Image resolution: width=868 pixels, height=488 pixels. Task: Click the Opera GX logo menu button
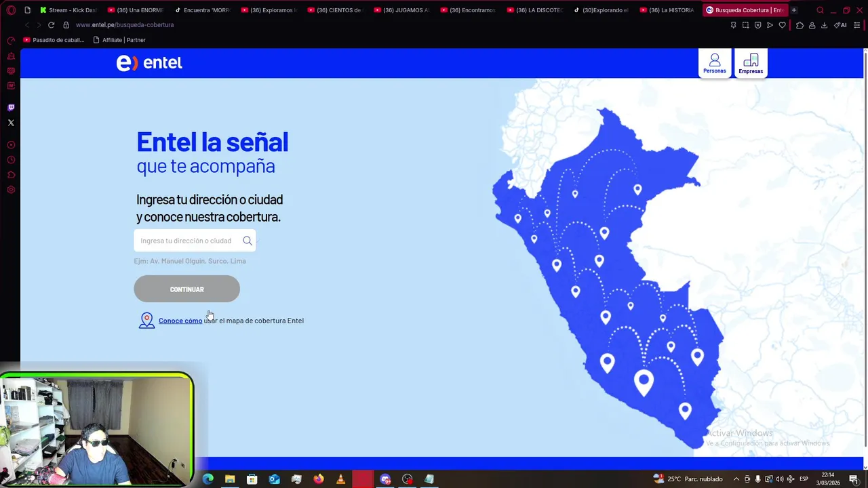coord(11,10)
